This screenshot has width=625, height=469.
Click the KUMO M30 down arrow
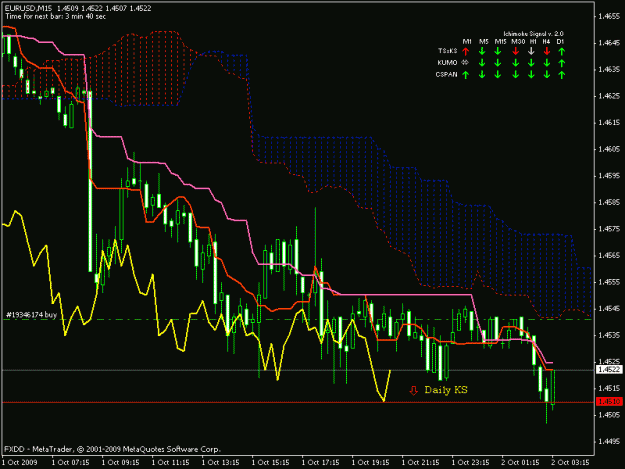point(516,63)
